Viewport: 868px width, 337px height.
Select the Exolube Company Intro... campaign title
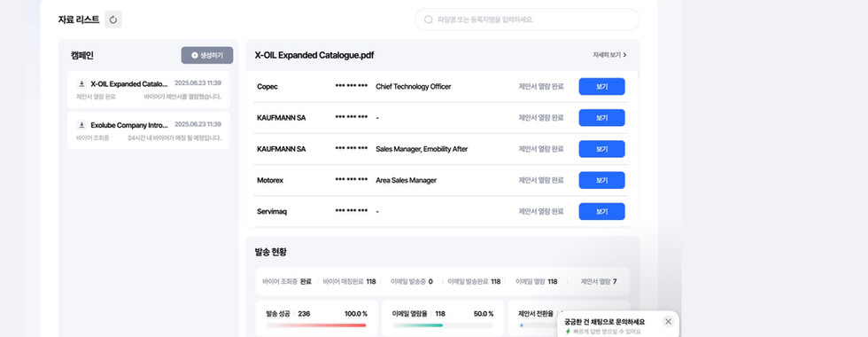(129, 125)
